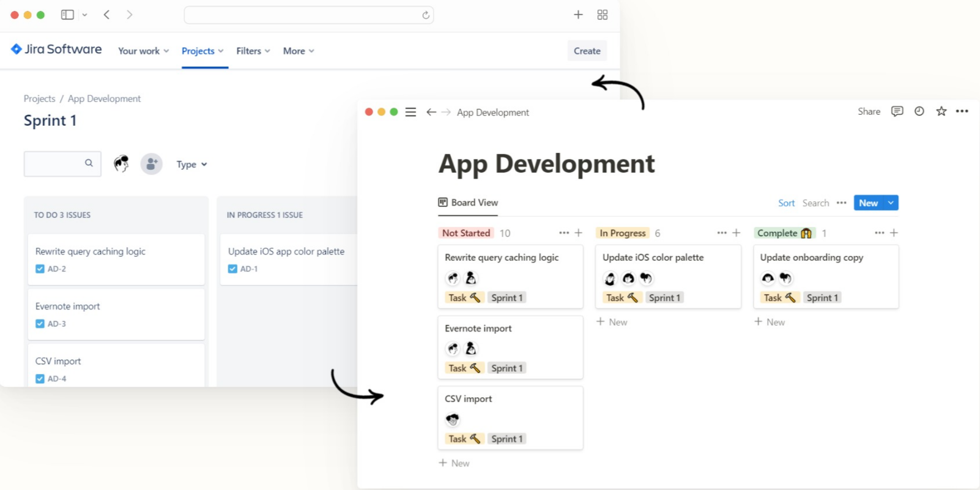Click the Jira Software logo

[x=56, y=49]
